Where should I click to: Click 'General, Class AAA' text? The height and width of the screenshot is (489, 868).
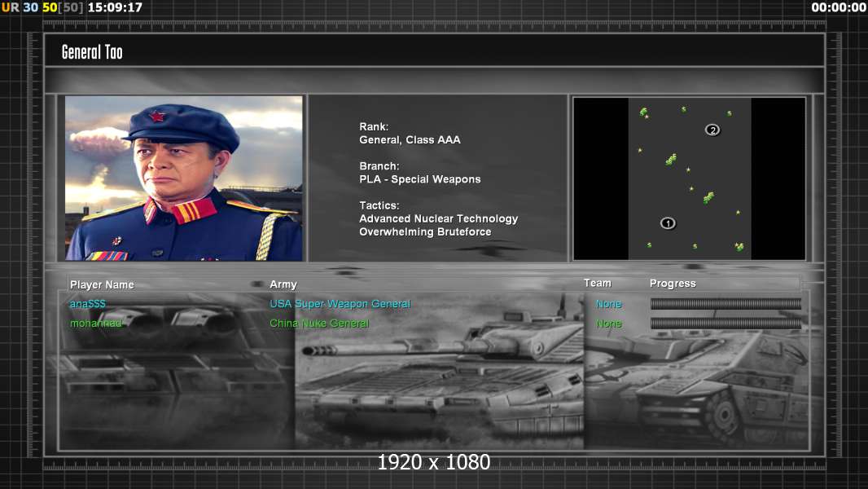point(410,140)
